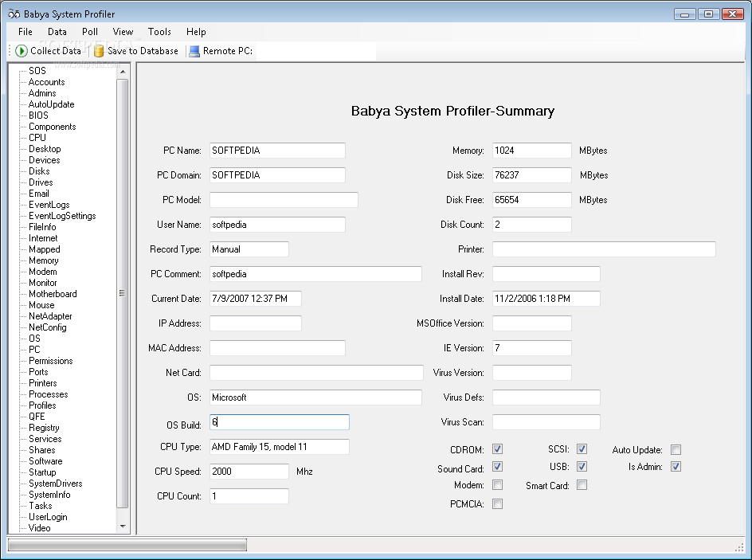Click the Memory value field
Screen dimensions: 752x560
click(532, 151)
